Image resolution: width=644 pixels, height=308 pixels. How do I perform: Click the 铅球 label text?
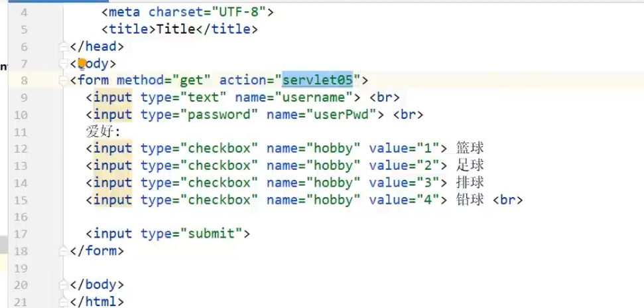(470, 200)
